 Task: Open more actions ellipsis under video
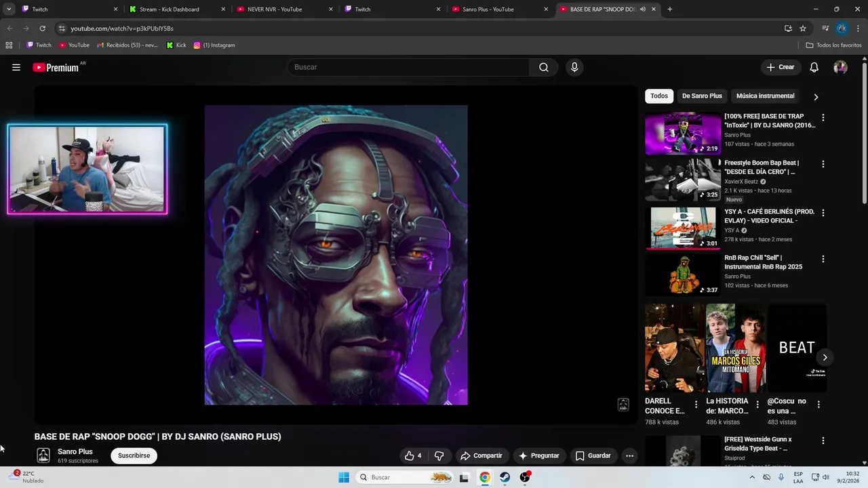[629, 455]
